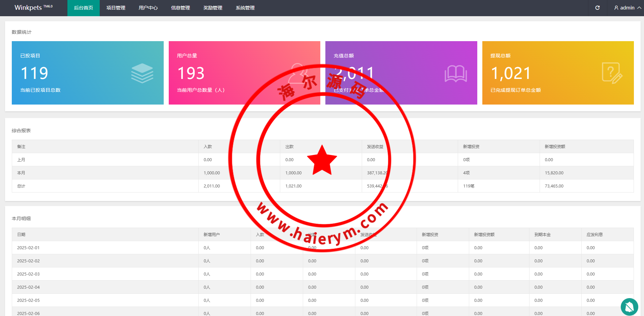Click the refresh icon in top bar

coord(597,8)
